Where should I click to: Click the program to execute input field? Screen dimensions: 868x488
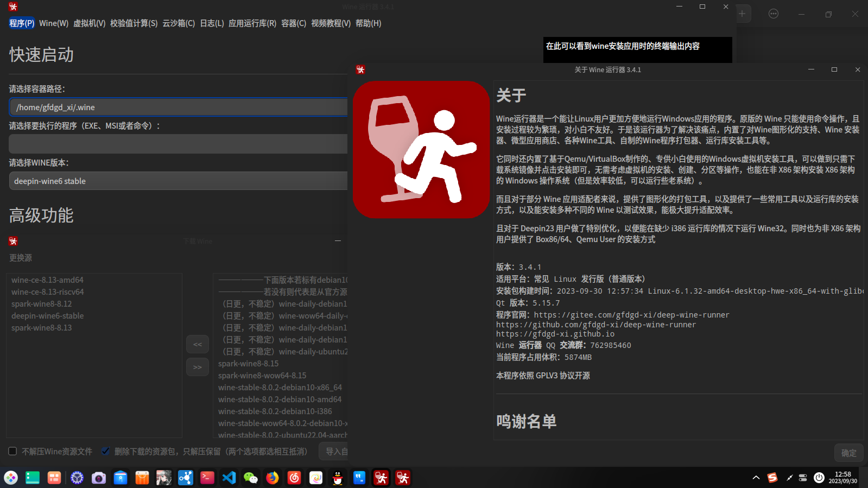178,144
